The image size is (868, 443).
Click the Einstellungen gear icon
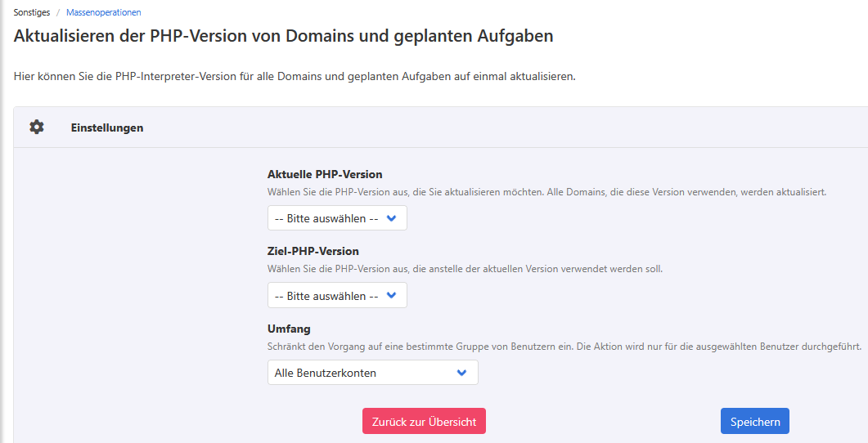click(x=37, y=128)
